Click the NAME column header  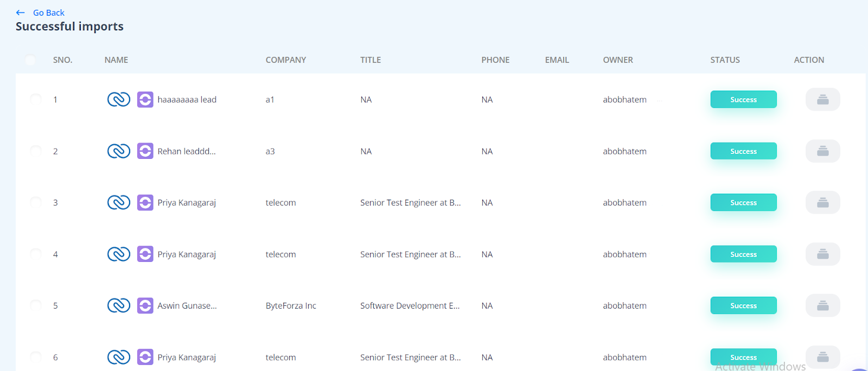pyautogui.click(x=116, y=60)
